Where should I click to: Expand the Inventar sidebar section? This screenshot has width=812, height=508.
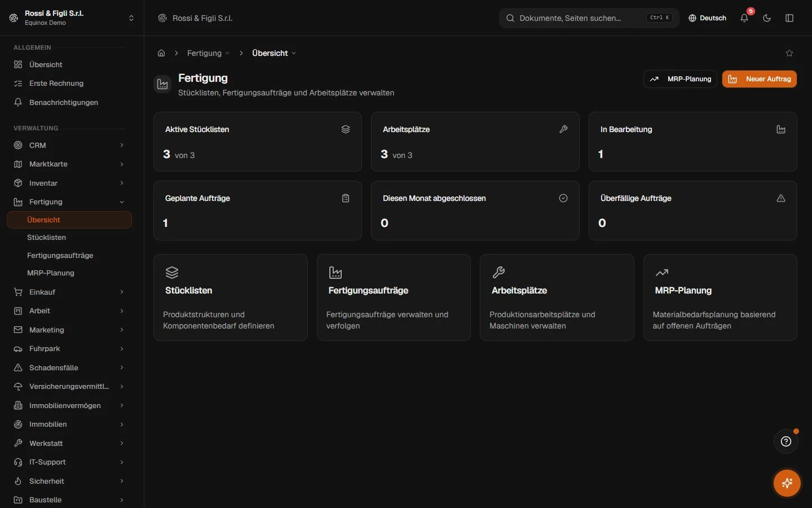coord(69,183)
